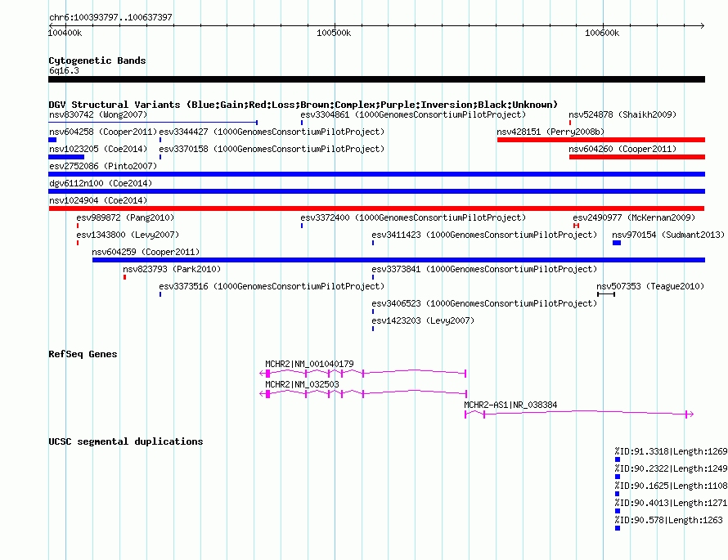Select esv2752086 (Pinto2007) label

(x=103, y=166)
